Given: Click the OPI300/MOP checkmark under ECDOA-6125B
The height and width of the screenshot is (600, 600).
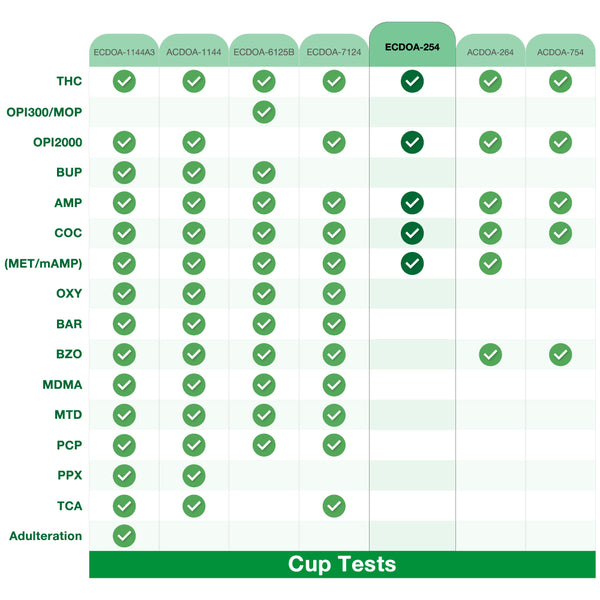Looking at the screenshot, I should point(264,112).
